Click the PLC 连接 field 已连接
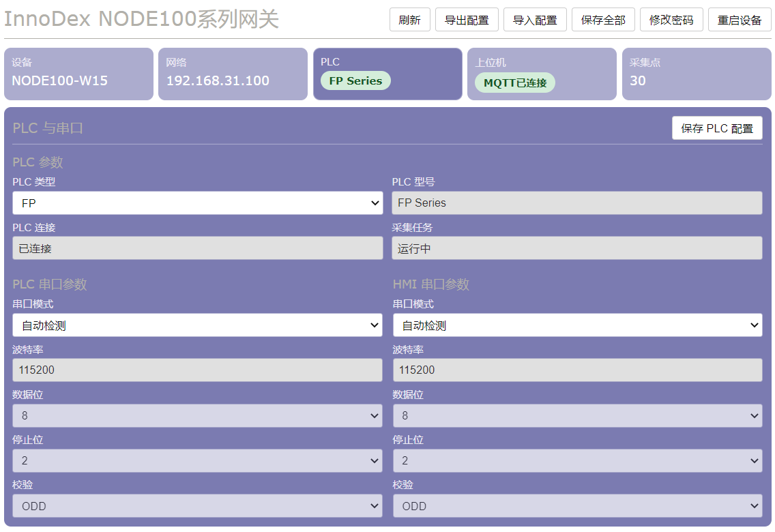The height and width of the screenshot is (532, 775). click(198, 248)
